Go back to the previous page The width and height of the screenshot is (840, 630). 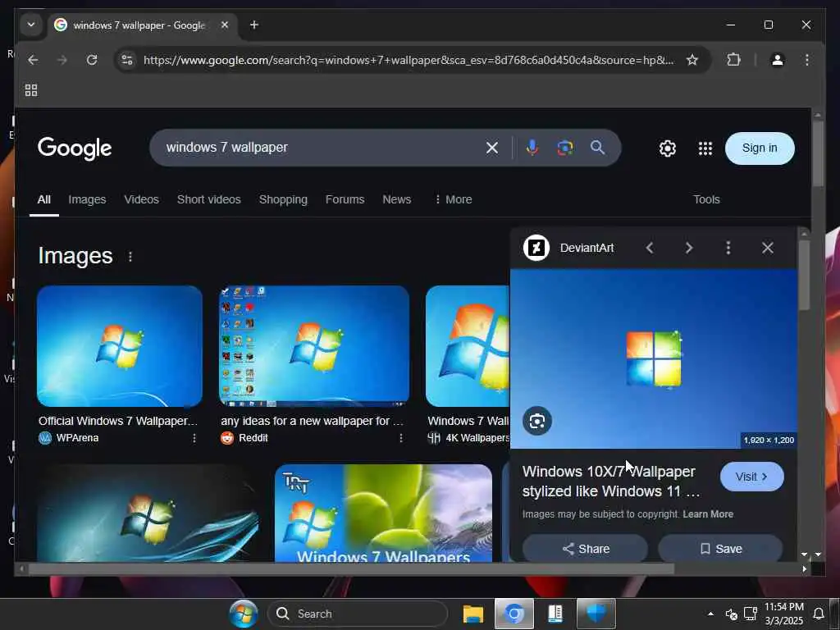point(33,60)
